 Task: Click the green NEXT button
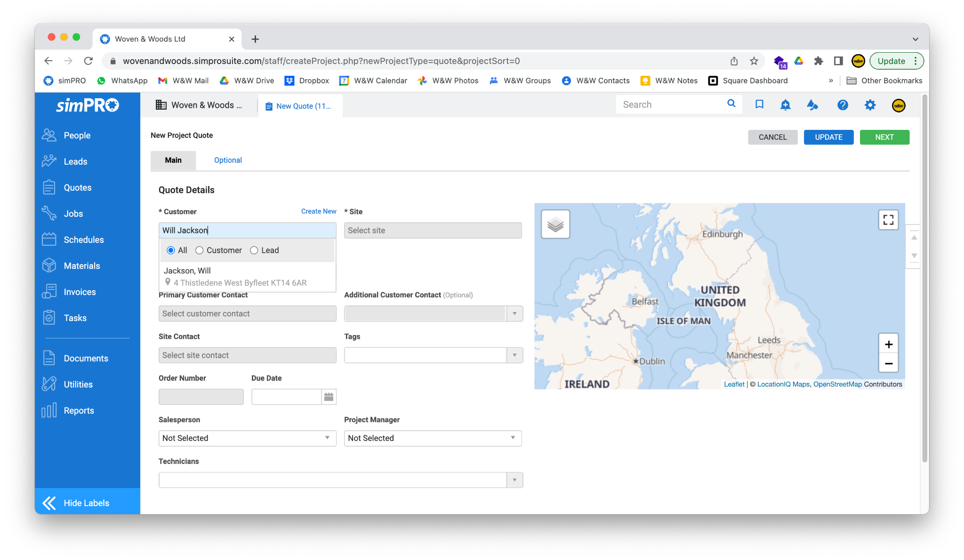(884, 137)
